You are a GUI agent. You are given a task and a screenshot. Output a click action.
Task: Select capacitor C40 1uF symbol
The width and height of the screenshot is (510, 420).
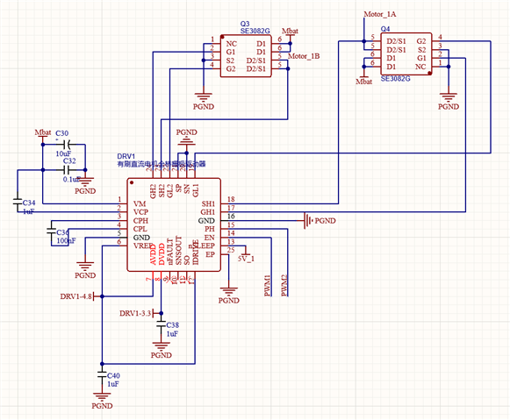[102, 374]
